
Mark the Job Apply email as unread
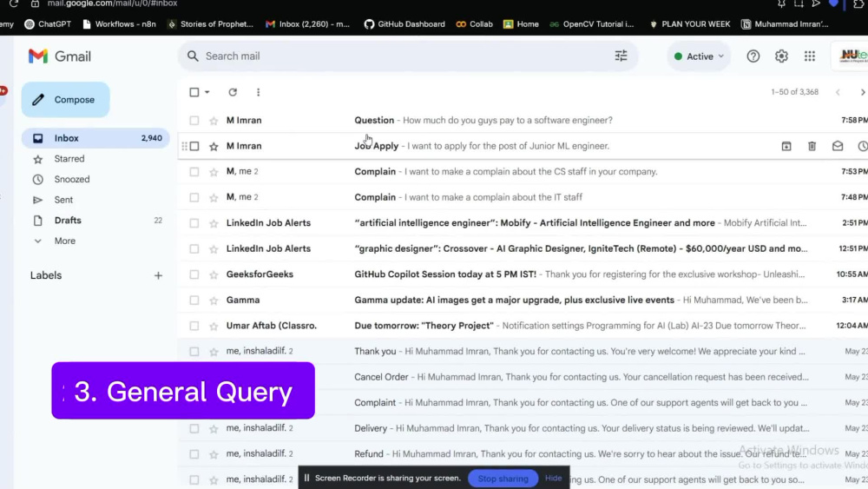coord(837,146)
